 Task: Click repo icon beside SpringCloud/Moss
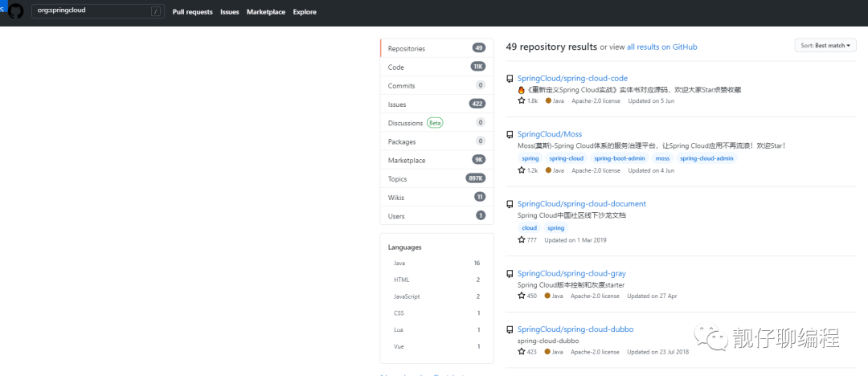(x=510, y=134)
